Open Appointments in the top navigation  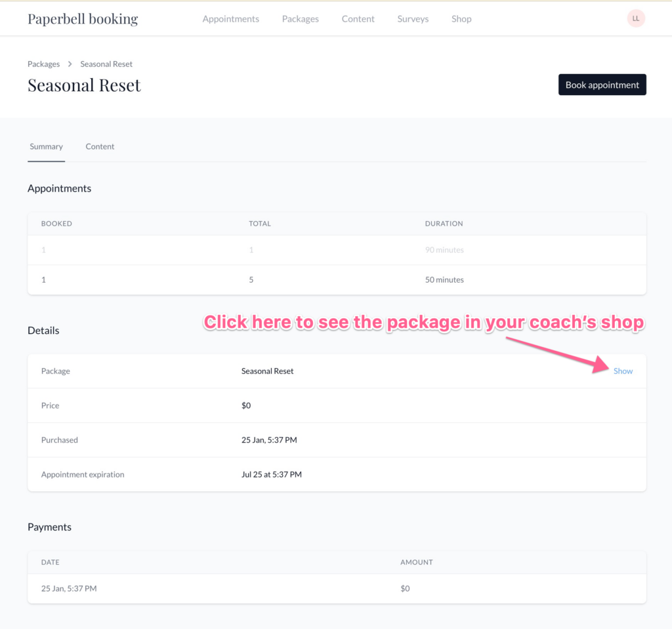click(x=230, y=19)
